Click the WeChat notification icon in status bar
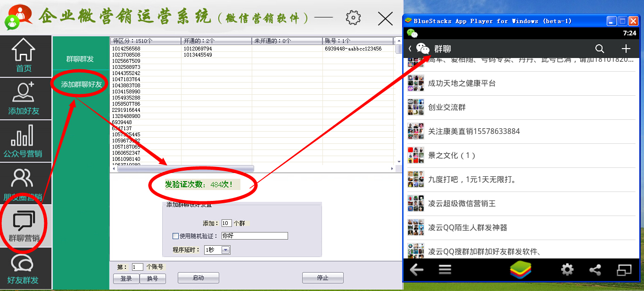The height and width of the screenshot is (291, 644). (413, 33)
